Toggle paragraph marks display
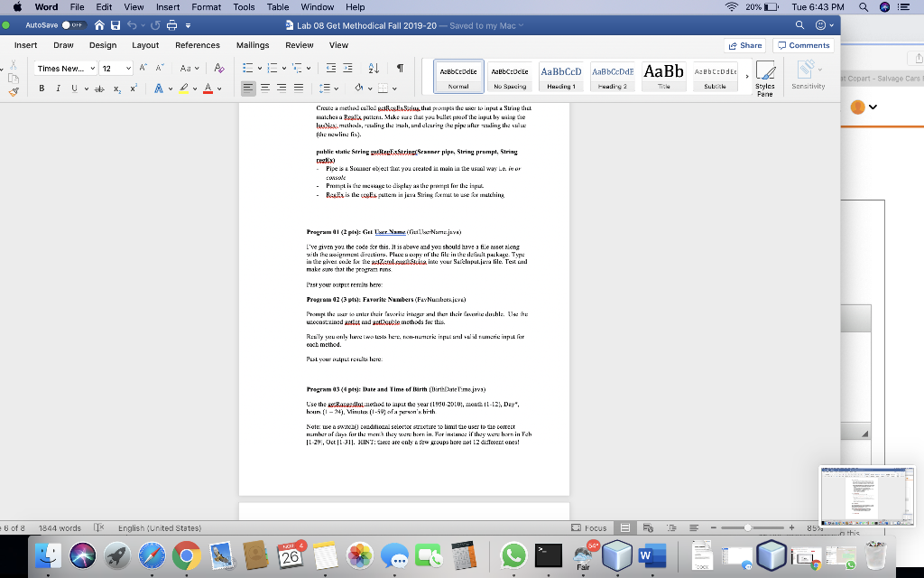This screenshot has width=924, height=578. click(400, 69)
